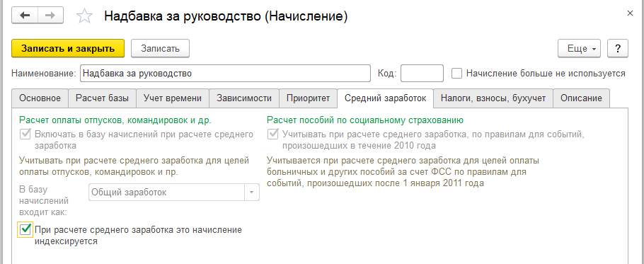Open the 'Еще' dropdown menu
Viewport: 644px width, 264px height.
tap(579, 48)
